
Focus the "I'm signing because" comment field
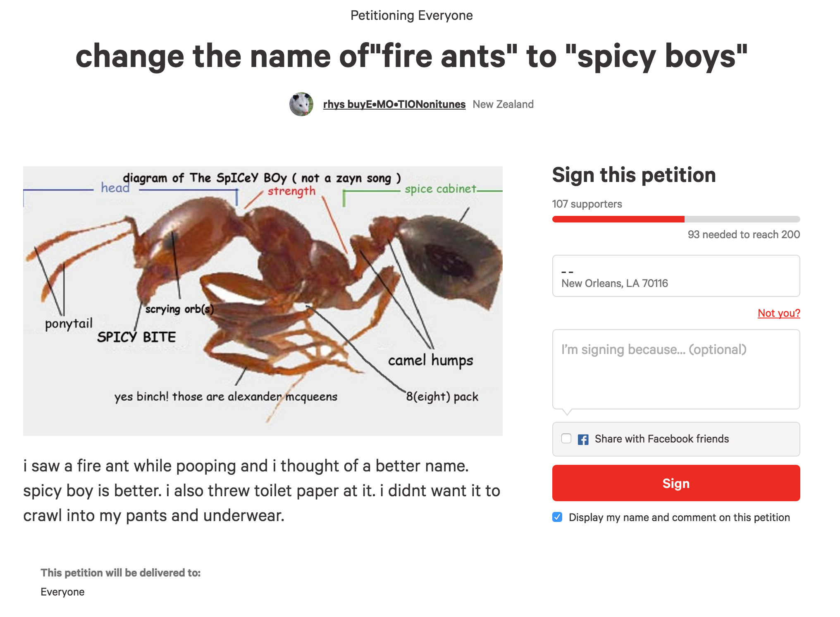[x=676, y=369]
